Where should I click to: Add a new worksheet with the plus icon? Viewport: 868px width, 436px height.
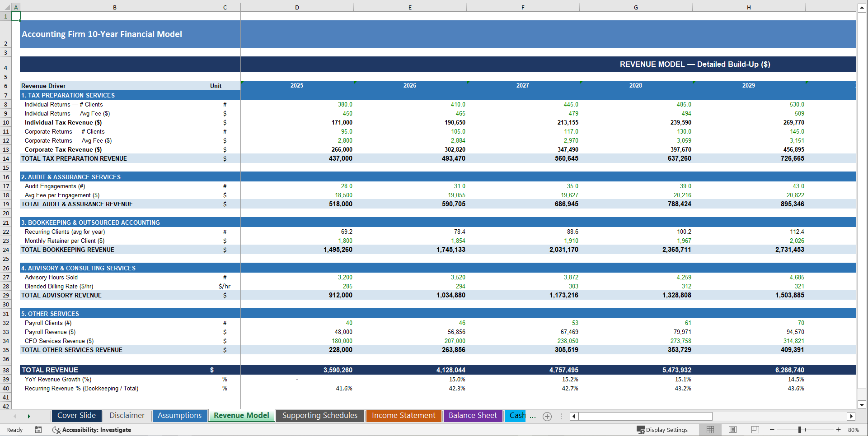coord(547,416)
